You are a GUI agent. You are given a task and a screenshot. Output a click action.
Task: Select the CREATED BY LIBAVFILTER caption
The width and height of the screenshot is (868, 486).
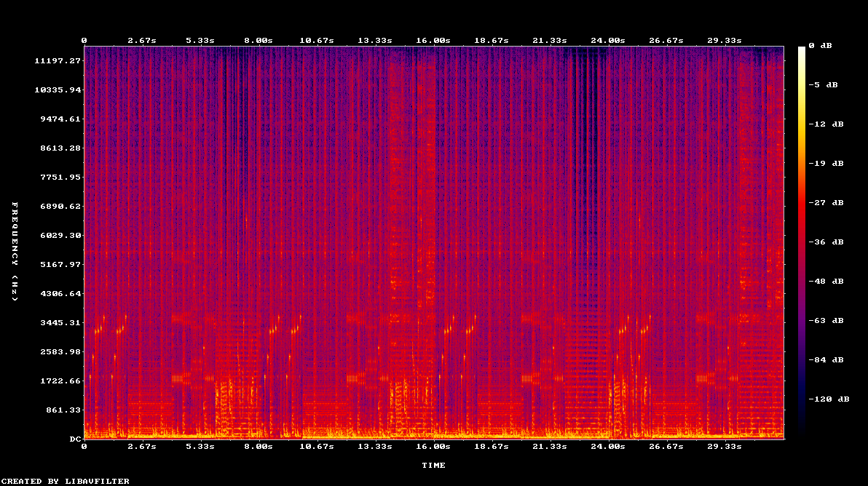pos(66,482)
